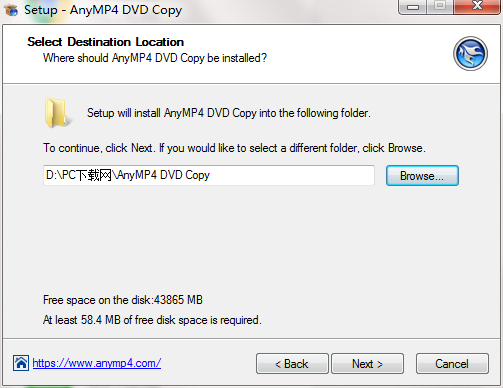
Task: Continue installation with Next button
Action: coord(367,364)
